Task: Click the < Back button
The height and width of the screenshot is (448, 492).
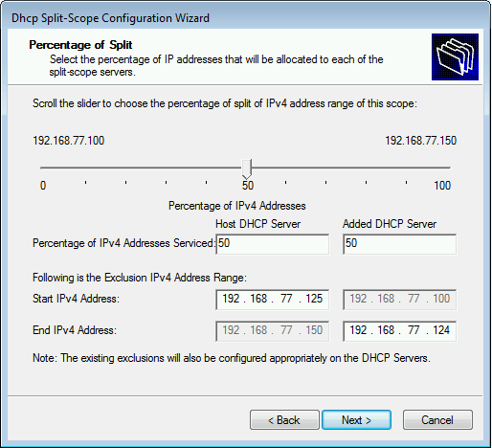Action: (x=284, y=420)
